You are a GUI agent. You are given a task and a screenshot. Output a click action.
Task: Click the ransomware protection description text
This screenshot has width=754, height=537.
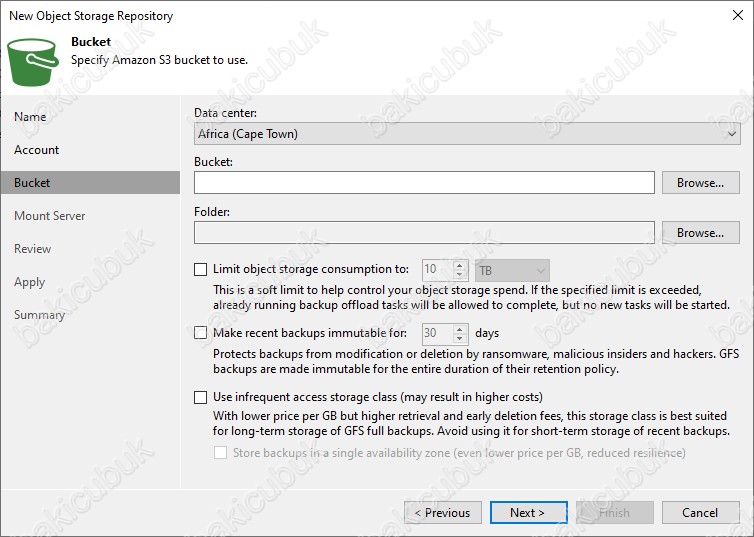coord(476,362)
